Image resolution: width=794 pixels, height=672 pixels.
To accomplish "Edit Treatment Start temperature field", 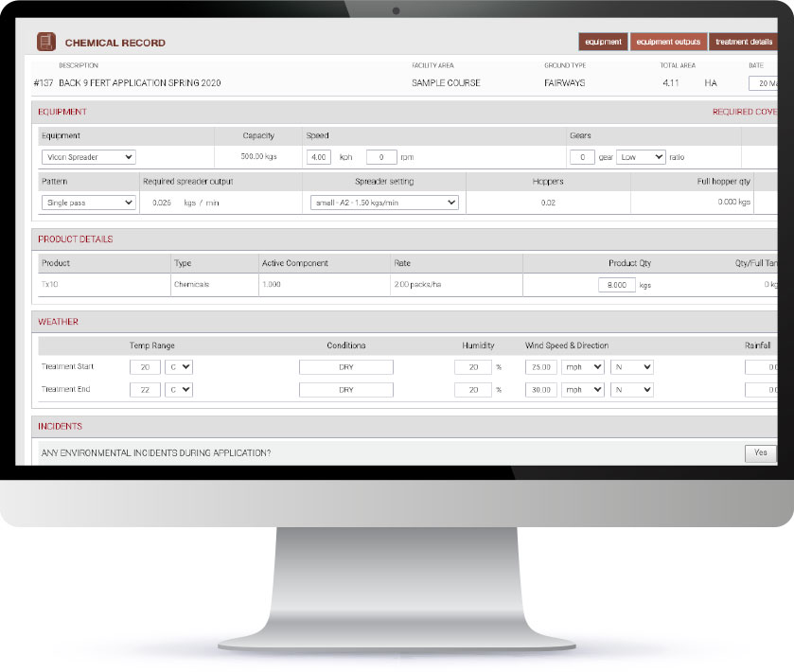I will pos(145,367).
